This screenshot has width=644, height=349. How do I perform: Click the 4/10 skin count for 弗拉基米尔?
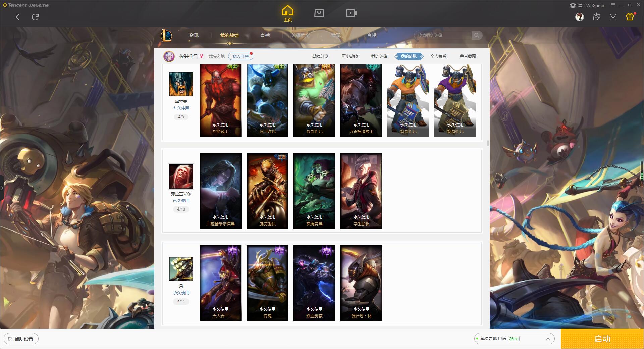tap(181, 209)
